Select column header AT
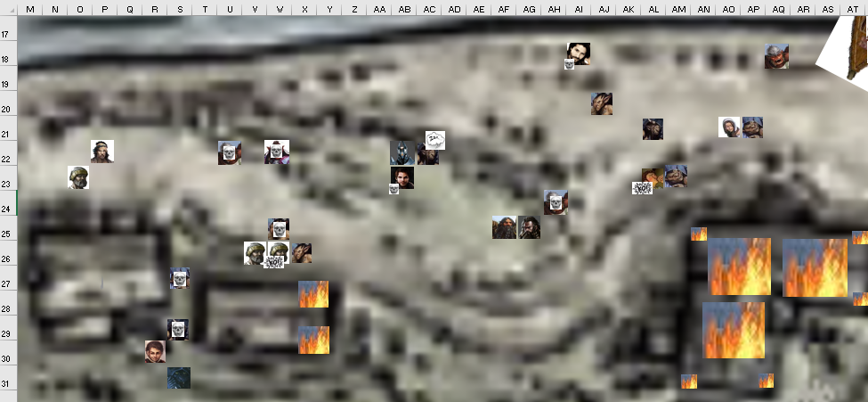The height and width of the screenshot is (402, 868). click(853, 10)
